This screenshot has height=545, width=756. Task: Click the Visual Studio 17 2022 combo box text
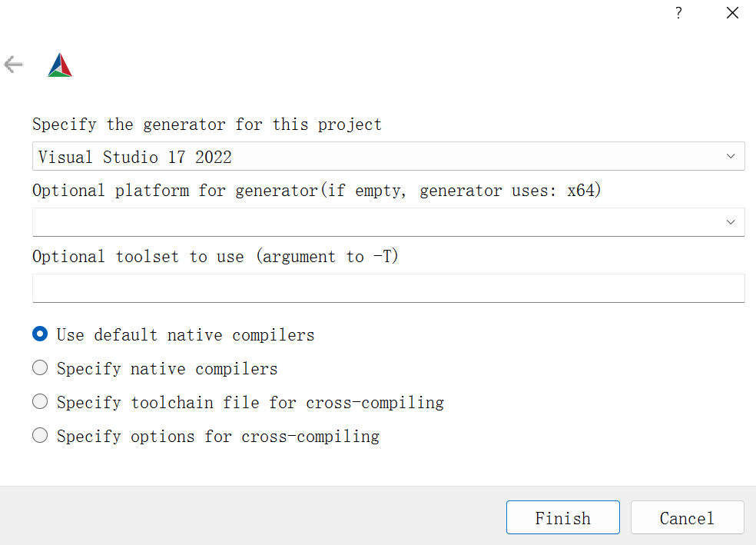click(135, 158)
